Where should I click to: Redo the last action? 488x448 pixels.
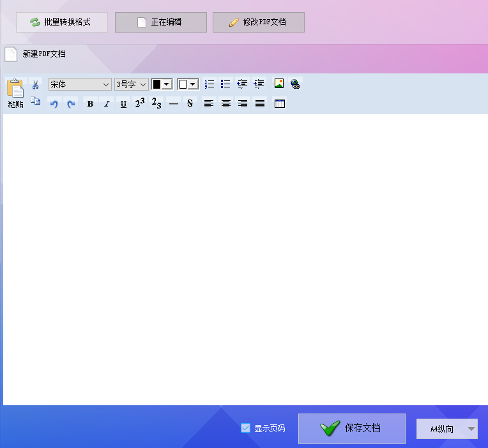pos(71,104)
